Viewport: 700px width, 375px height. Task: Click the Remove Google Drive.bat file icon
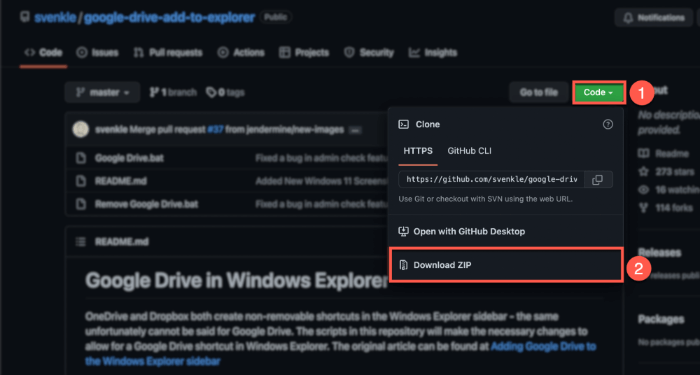[80, 204]
